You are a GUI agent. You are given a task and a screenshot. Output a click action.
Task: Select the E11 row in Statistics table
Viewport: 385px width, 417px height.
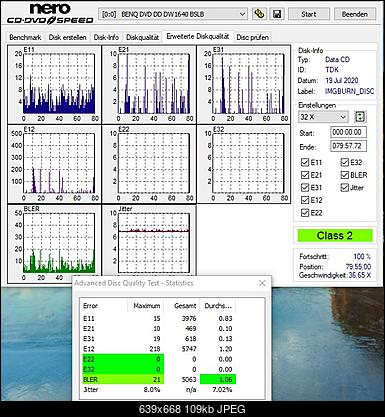[158, 318]
